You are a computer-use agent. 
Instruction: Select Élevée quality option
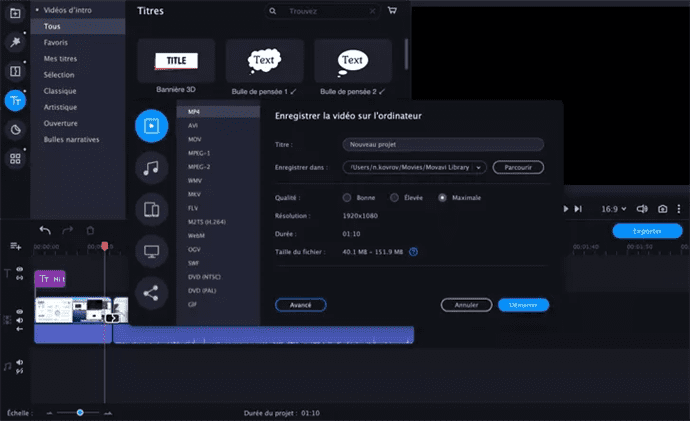pyautogui.click(x=394, y=198)
